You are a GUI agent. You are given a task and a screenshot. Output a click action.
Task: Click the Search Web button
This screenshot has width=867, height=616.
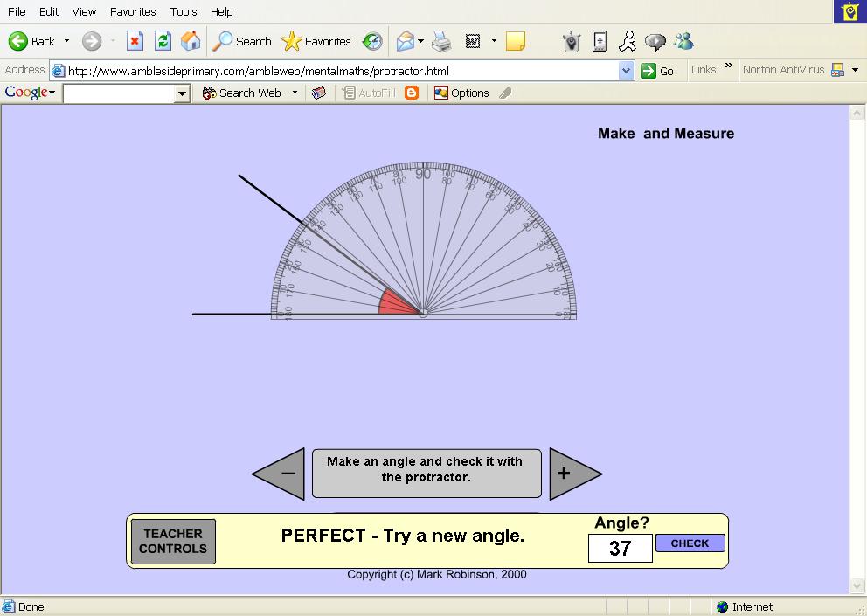tap(242, 93)
